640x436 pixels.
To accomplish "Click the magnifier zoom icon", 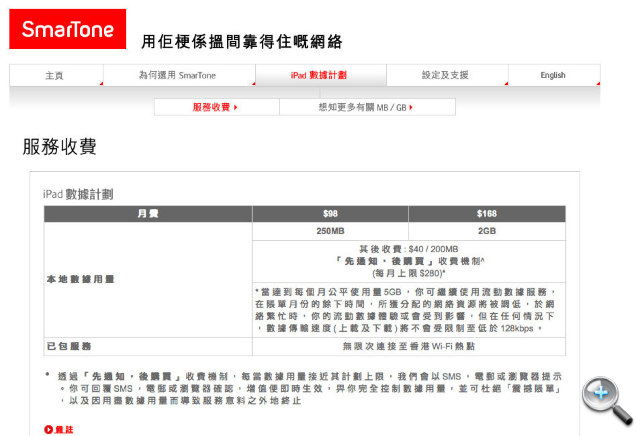I will 607,401.
